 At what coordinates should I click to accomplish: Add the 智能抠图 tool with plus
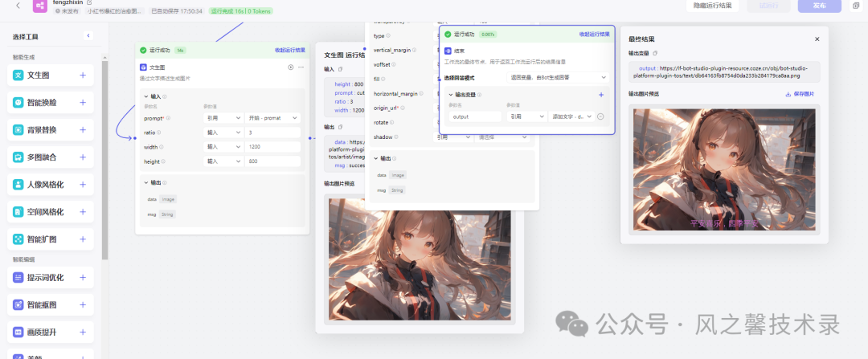click(x=83, y=305)
